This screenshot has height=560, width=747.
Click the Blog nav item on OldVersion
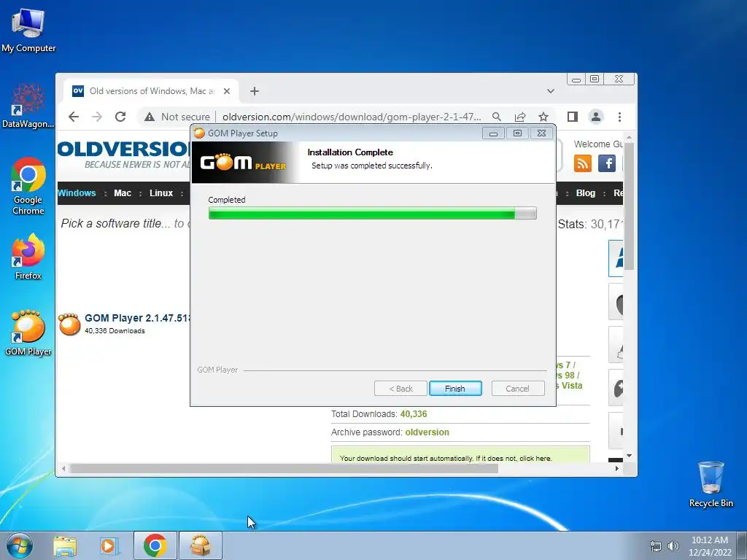tap(586, 192)
